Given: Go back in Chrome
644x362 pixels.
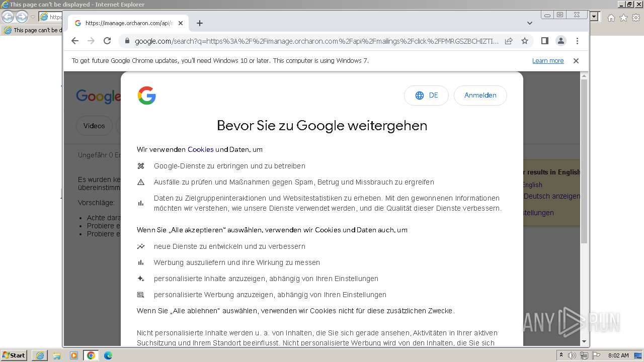Looking at the screenshot, I should point(75,41).
